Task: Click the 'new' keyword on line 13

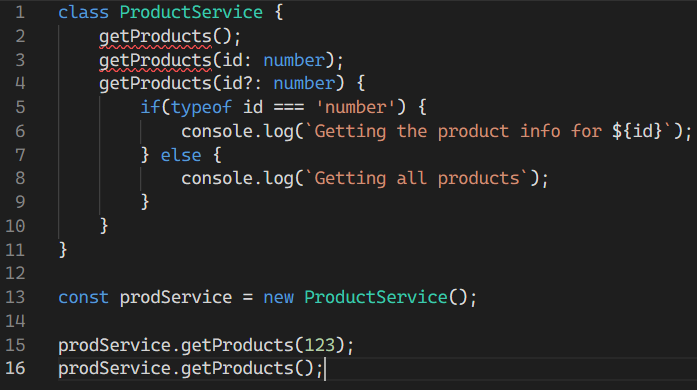Action: pyautogui.click(x=279, y=298)
